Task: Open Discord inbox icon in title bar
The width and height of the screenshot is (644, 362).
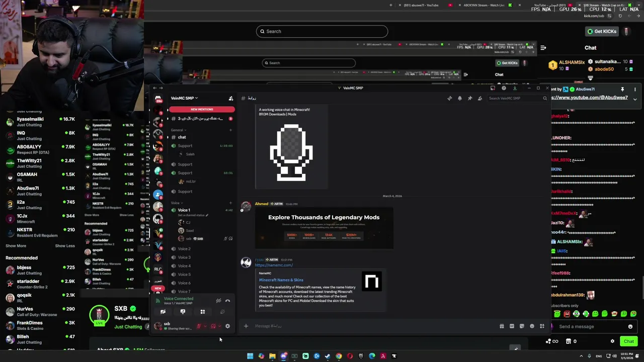Action: point(493,88)
